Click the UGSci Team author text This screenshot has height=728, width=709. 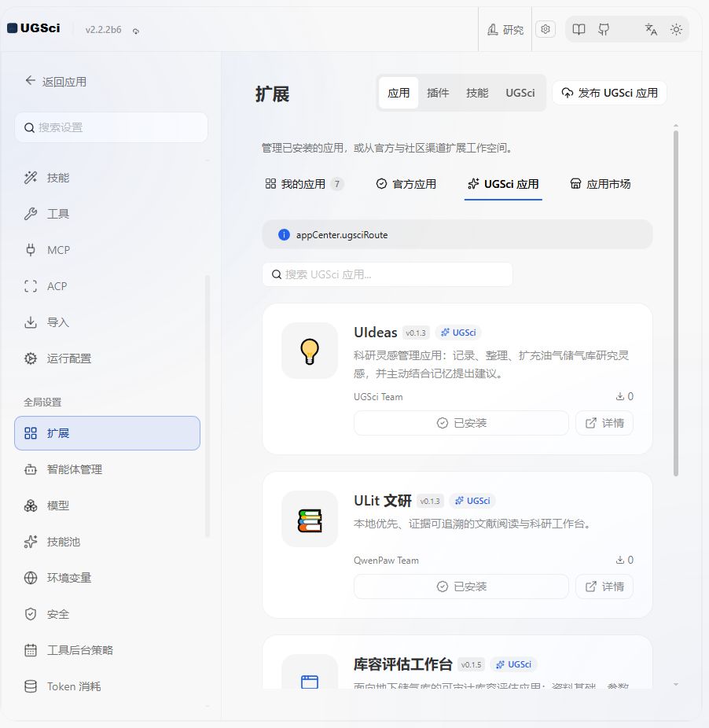tap(378, 397)
